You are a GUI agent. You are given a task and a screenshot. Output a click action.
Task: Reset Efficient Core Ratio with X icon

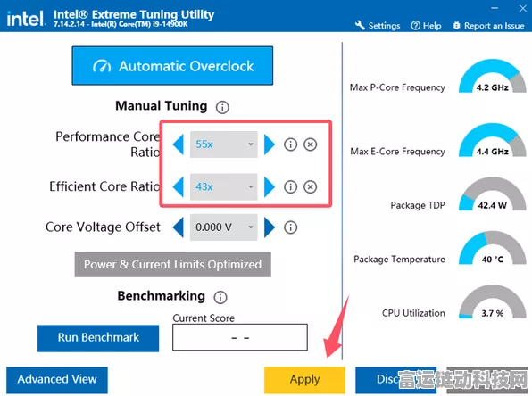pos(310,186)
